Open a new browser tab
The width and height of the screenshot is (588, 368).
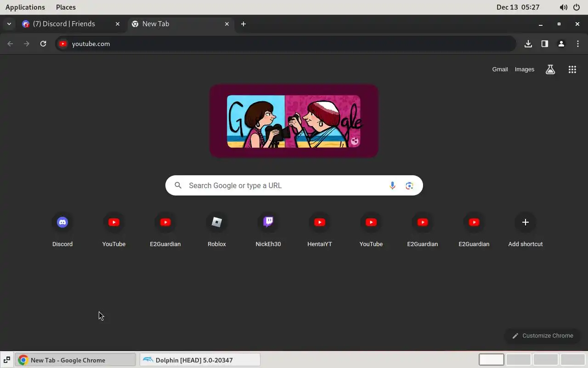click(243, 24)
